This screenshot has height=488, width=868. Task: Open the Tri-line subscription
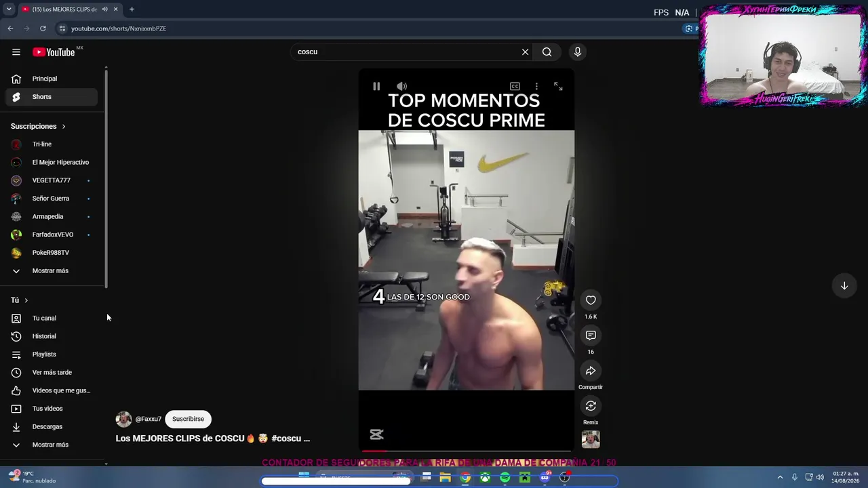(52, 144)
